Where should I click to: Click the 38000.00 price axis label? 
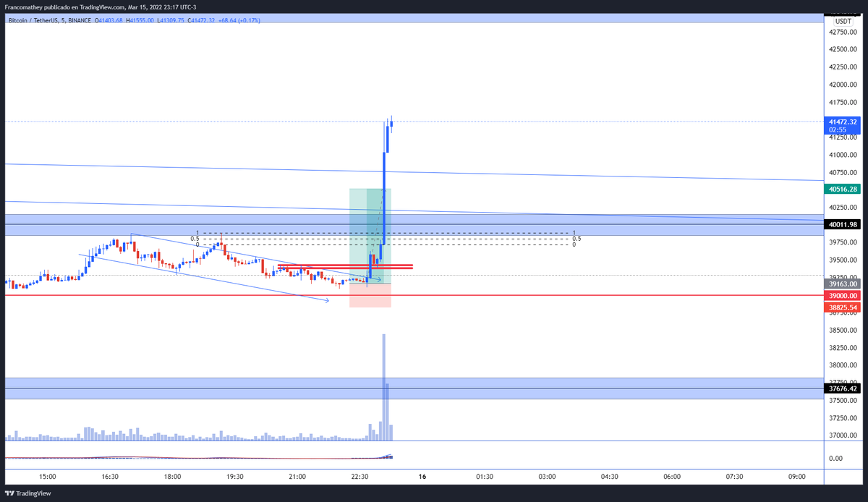tap(843, 365)
